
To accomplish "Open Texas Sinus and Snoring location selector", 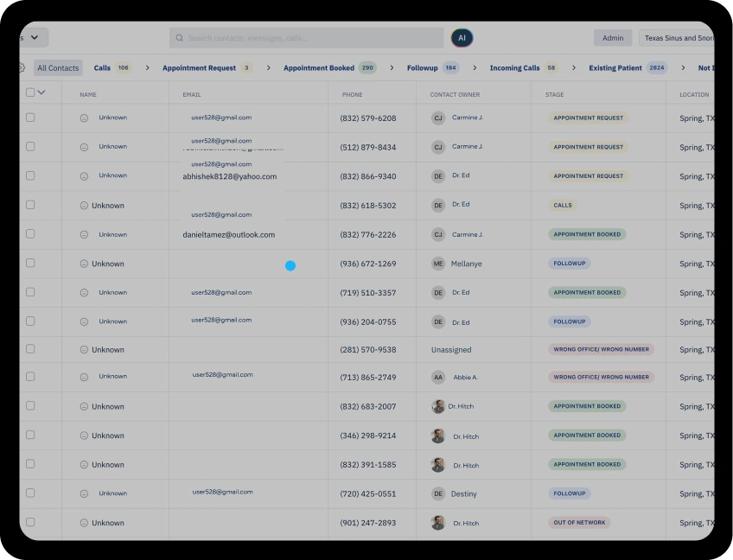I will point(677,38).
